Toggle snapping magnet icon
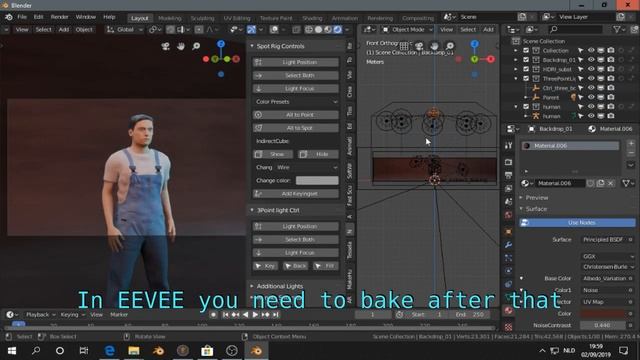This screenshot has height=360, width=640. (x=170, y=29)
